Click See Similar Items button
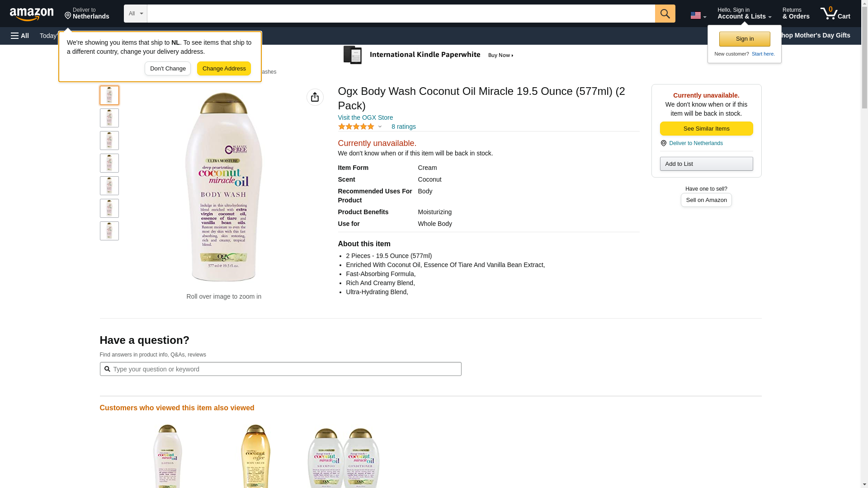Image resolution: width=868 pixels, height=488 pixels. coord(706,129)
